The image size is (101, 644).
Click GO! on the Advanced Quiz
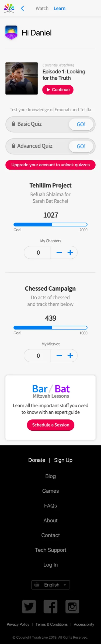pos(81,146)
